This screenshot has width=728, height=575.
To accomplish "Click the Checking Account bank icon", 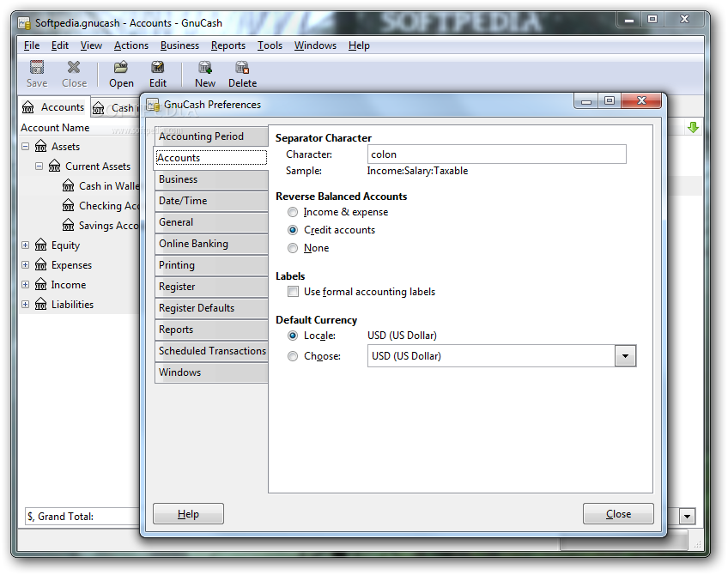I will [69, 206].
